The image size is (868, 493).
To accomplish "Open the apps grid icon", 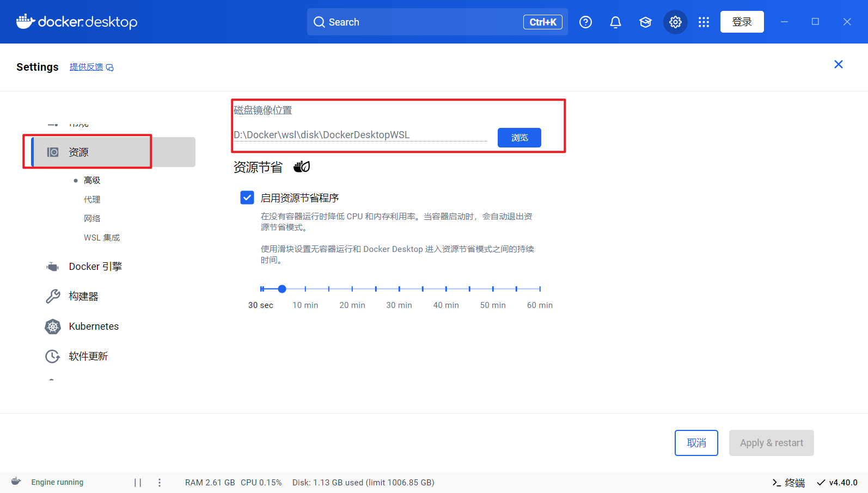I will click(x=704, y=22).
